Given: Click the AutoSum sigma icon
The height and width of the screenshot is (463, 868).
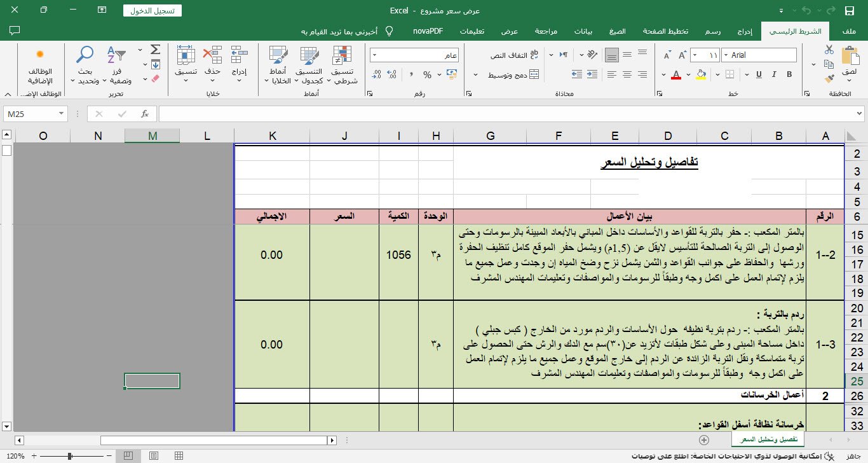Looking at the screenshot, I should [x=155, y=50].
